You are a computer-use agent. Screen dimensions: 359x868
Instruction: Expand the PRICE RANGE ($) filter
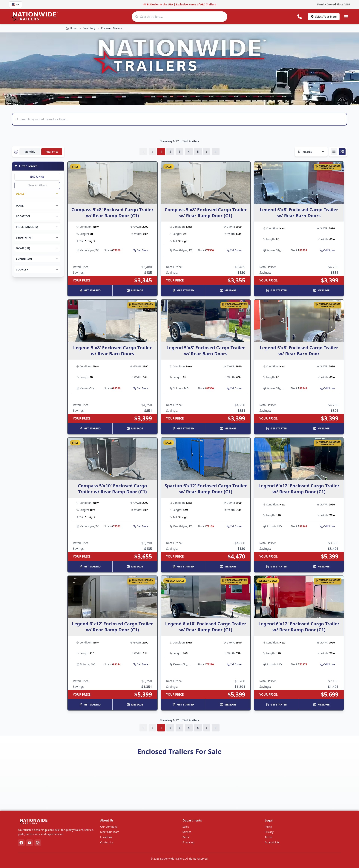click(37, 227)
